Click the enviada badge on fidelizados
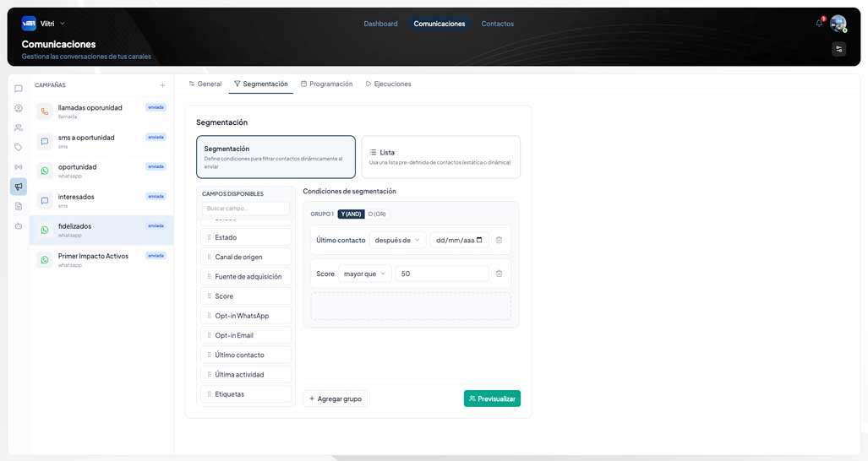 pyautogui.click(x=156, y=225)
